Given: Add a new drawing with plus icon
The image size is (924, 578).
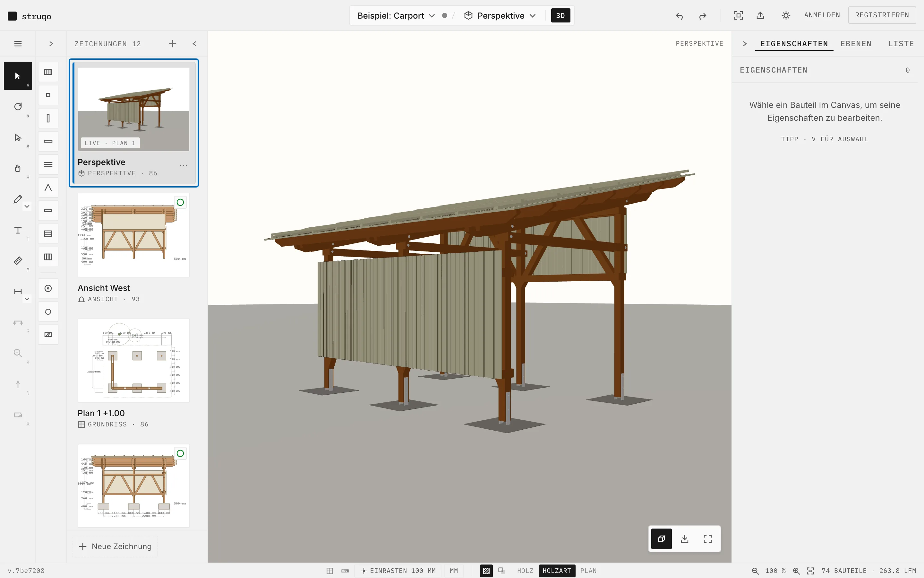Looking at the screenshot, I should (x=173, y=44).
